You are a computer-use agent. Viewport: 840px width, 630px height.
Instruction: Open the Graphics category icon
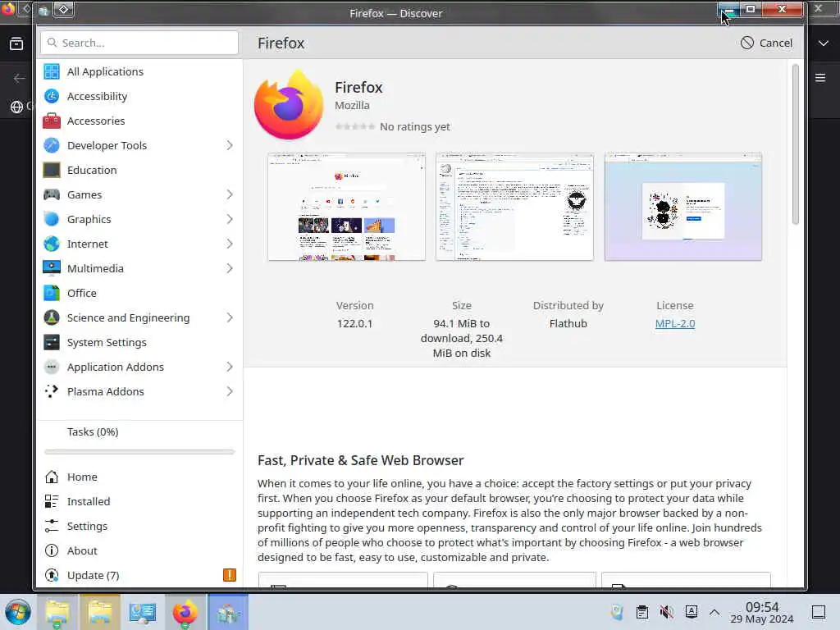52,219
